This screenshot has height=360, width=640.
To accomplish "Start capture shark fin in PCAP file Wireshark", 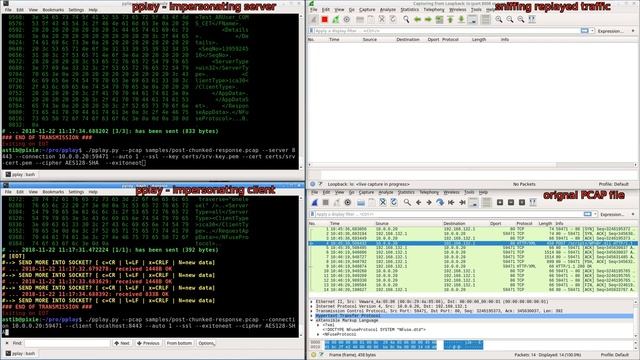I will pyautogui.click(x=315, y=202).
